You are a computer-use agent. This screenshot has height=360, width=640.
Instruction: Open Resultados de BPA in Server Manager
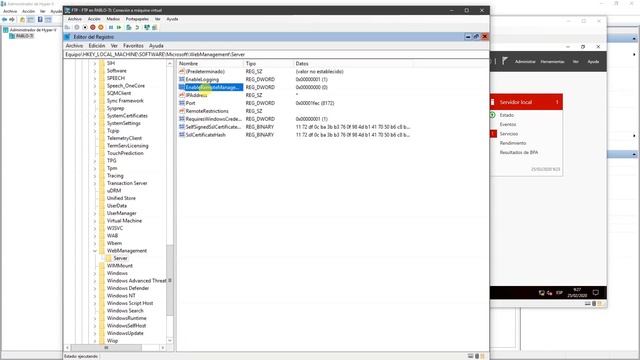pos(519,153)
